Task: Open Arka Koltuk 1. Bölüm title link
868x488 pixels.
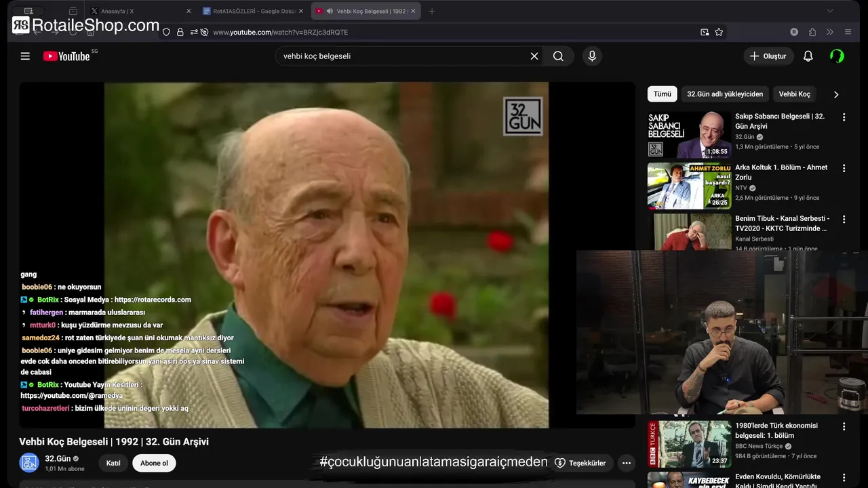Action: pos(781,172)
